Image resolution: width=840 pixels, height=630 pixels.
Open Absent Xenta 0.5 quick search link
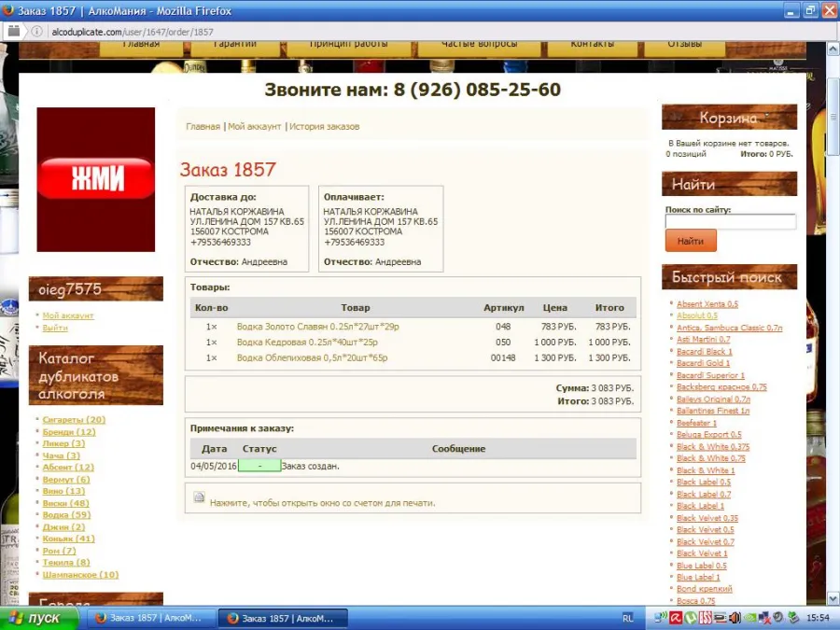(x=707, y=303)
